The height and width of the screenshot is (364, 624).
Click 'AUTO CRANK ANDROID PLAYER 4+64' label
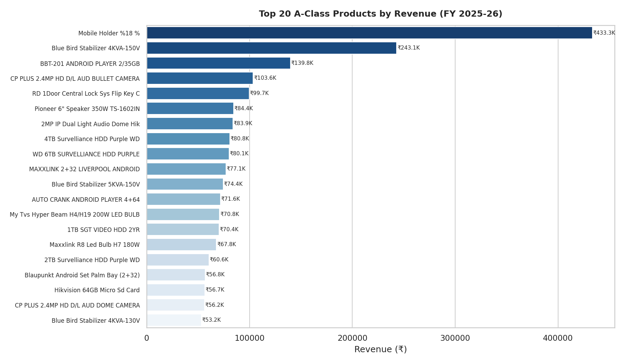click(x=86, y=200)
